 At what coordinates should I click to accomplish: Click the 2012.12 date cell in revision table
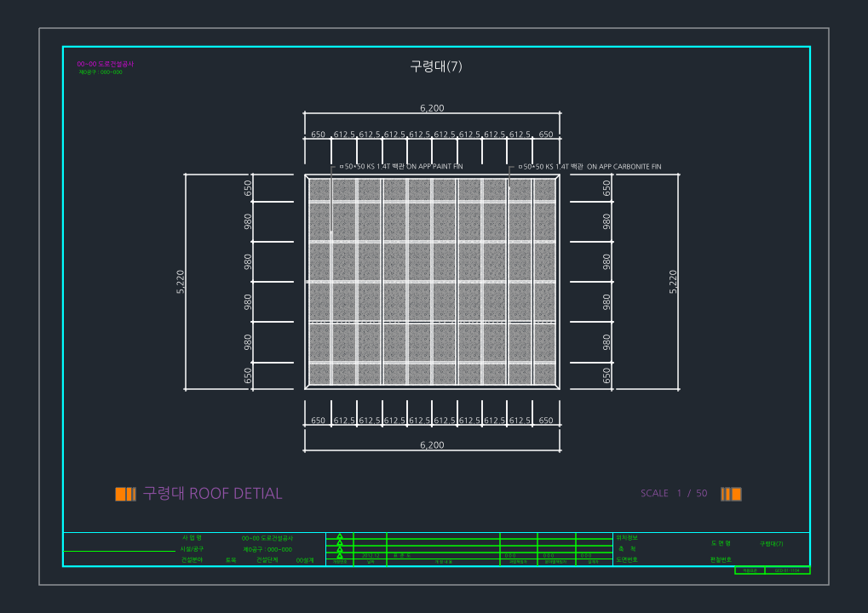click(x=371, y=555)
